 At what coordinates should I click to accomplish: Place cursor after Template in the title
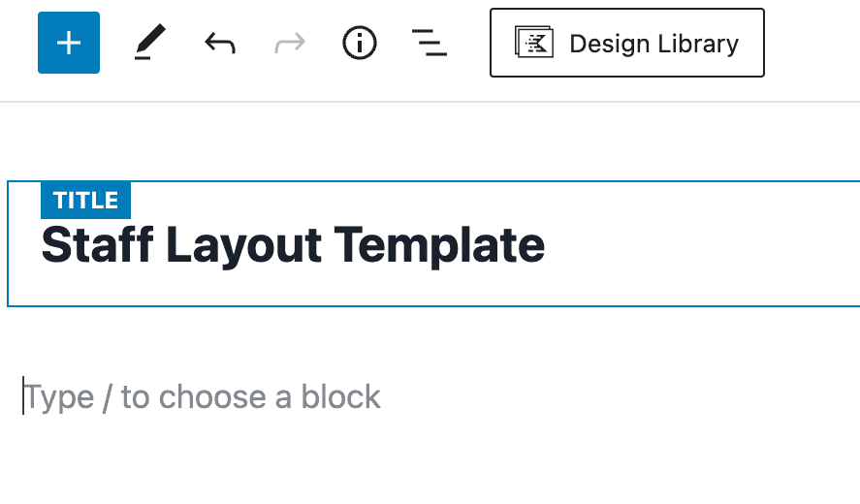(x=545, y=244)
